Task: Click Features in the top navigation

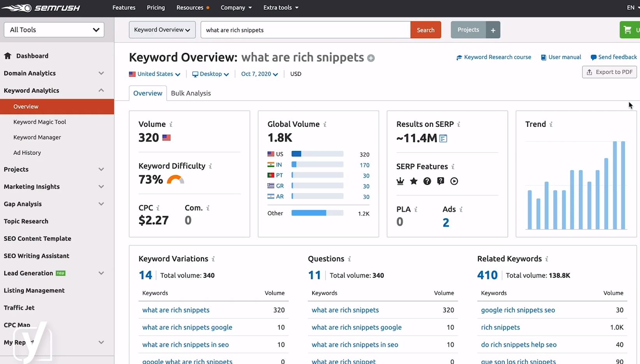Action: coord(124,8)
